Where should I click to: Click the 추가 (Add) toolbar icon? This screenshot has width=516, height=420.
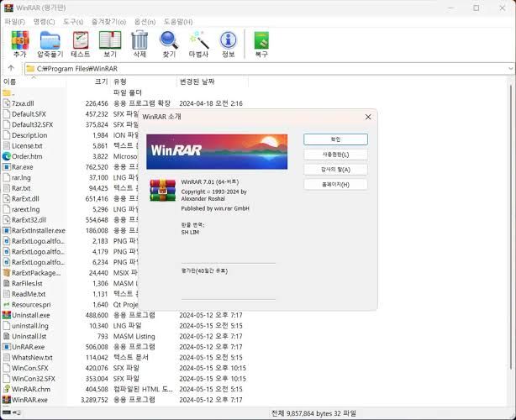click(x=19, y=40)
